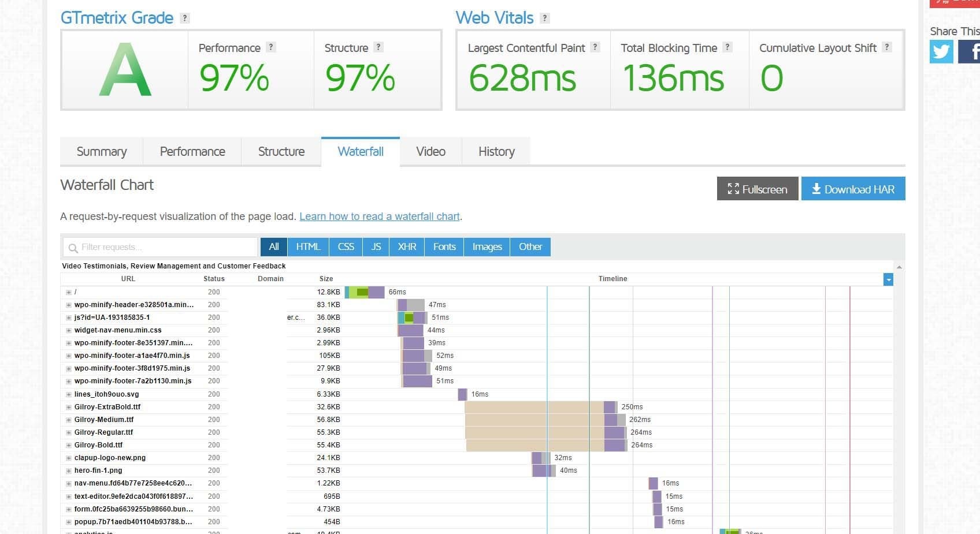Expand the Gilroy-ExtraBold.ttf request row
Viewport: 980px width, 534px height.
tap(69, 408)
